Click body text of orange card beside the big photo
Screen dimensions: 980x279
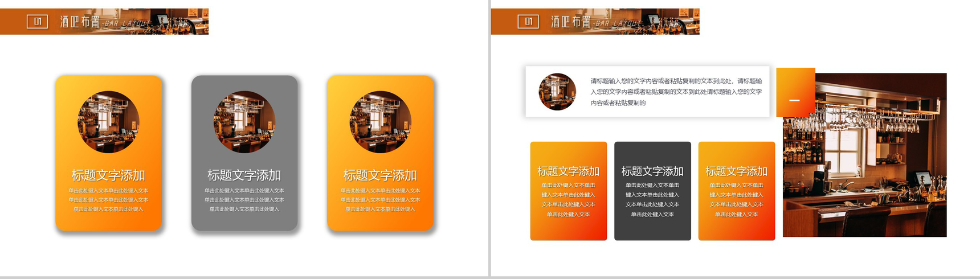[x=737, y=200]
